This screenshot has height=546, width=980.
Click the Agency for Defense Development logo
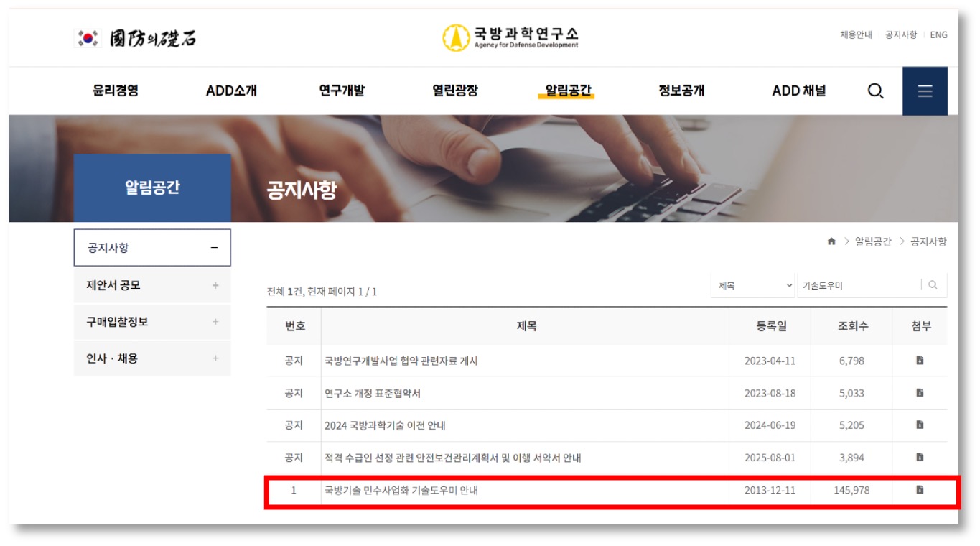tap(510, 37)
